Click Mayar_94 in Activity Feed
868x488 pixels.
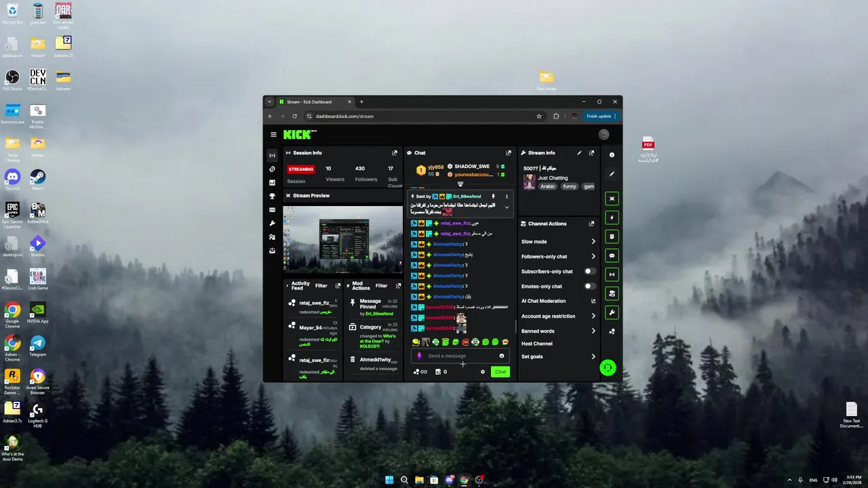(x=311, y=328)
